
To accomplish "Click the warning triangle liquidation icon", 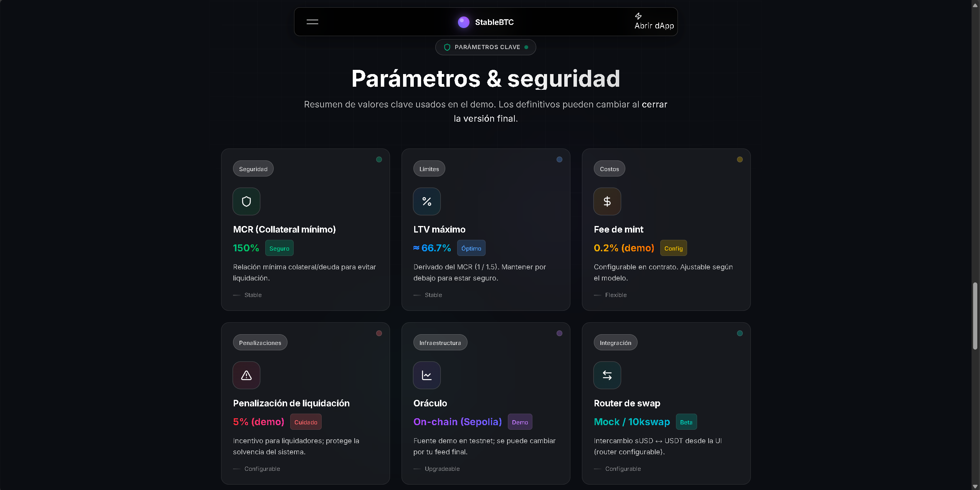I will (x=246, y=375).
